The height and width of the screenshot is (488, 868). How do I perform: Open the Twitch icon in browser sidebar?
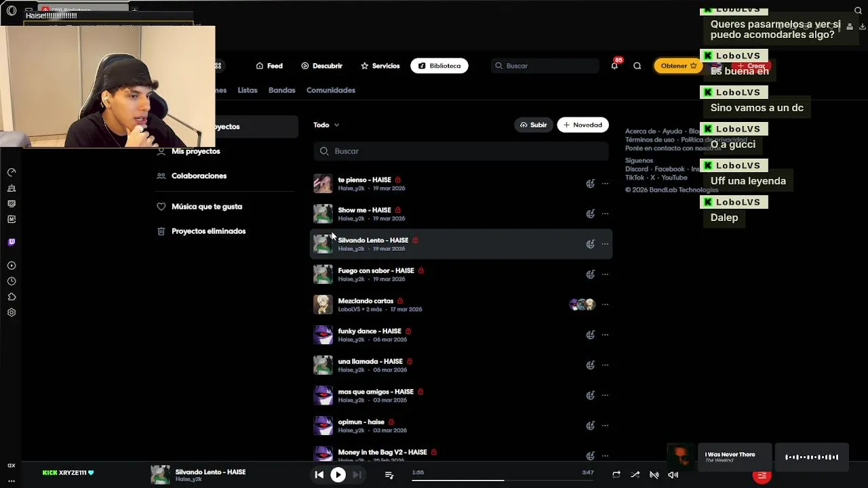(x=12, y=242)
